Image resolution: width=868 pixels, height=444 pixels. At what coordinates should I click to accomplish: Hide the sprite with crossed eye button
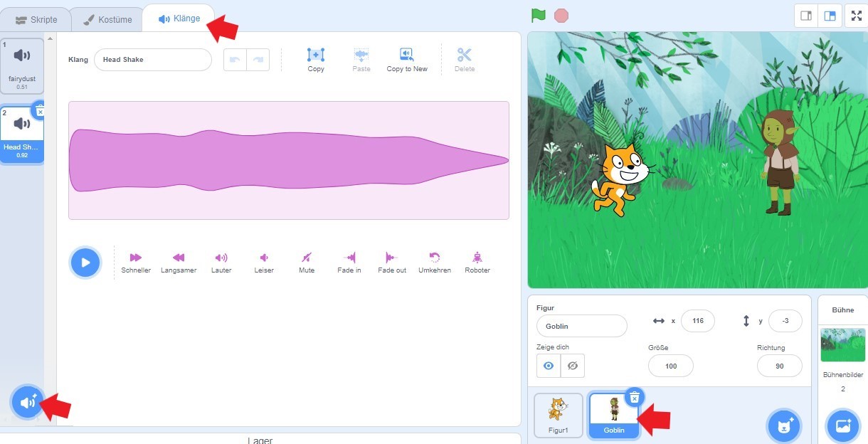[573, 366]
